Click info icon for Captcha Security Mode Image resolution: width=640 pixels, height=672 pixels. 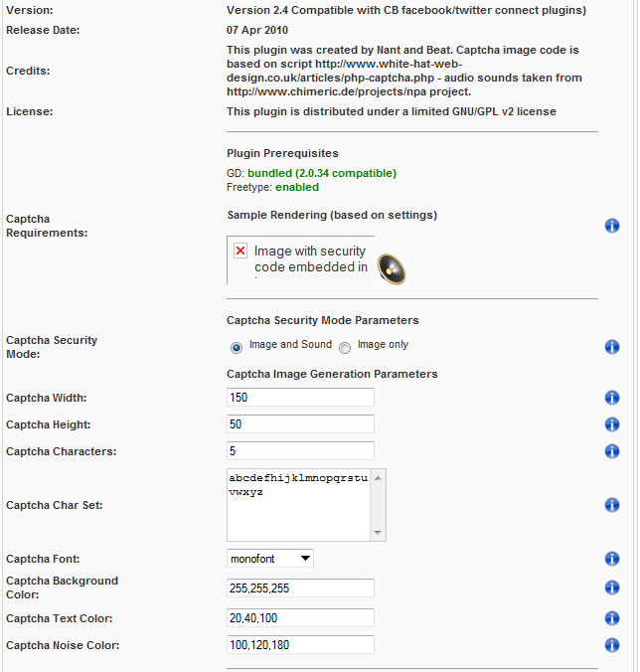click(612, 347)
